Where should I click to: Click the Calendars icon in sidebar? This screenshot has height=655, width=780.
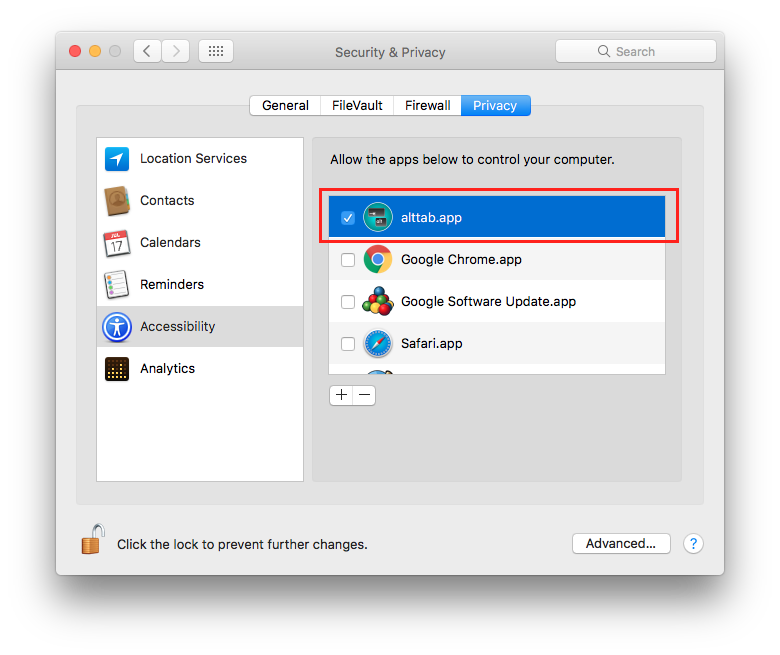[x=117, y=243]
